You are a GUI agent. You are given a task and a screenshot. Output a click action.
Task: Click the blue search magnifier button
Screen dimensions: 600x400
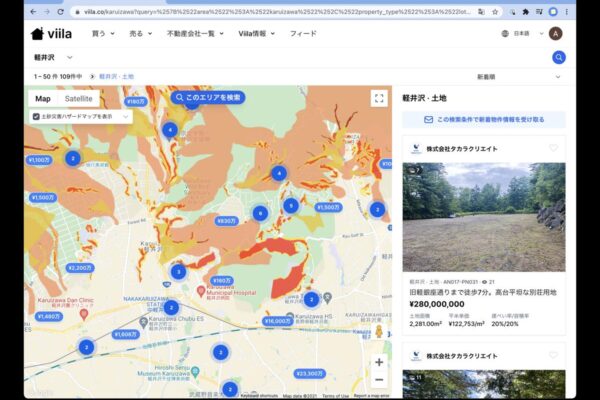[559, 57]
